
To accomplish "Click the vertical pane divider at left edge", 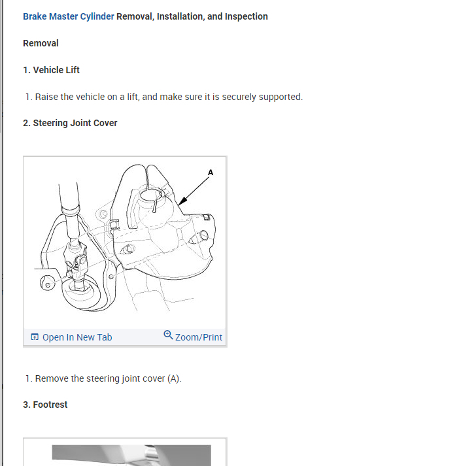I will (x=3, y=233).
